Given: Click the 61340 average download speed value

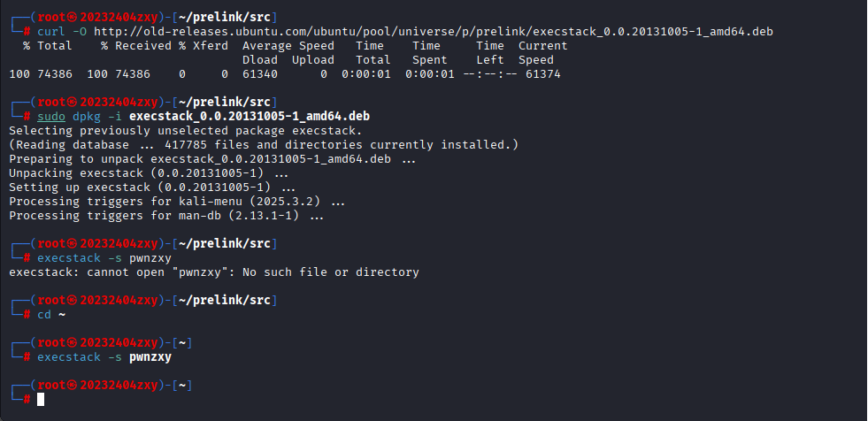Looking at the screenshot, I should coord(259,74).
